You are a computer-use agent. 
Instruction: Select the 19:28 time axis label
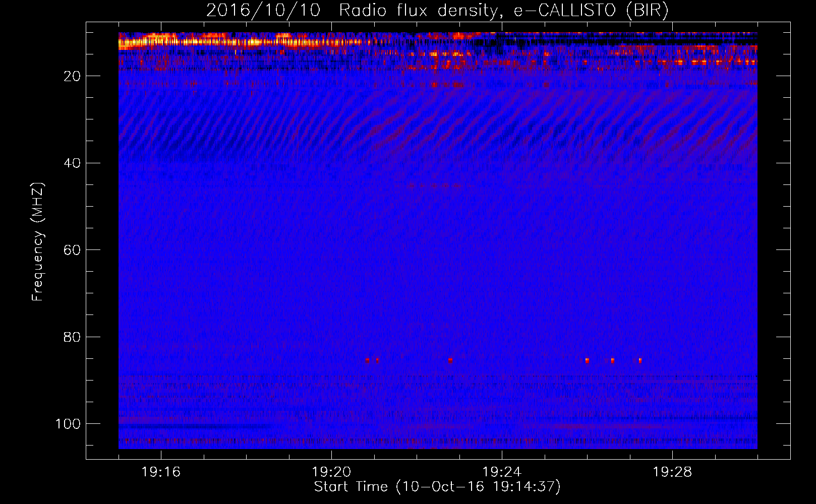tap(672, 472)
